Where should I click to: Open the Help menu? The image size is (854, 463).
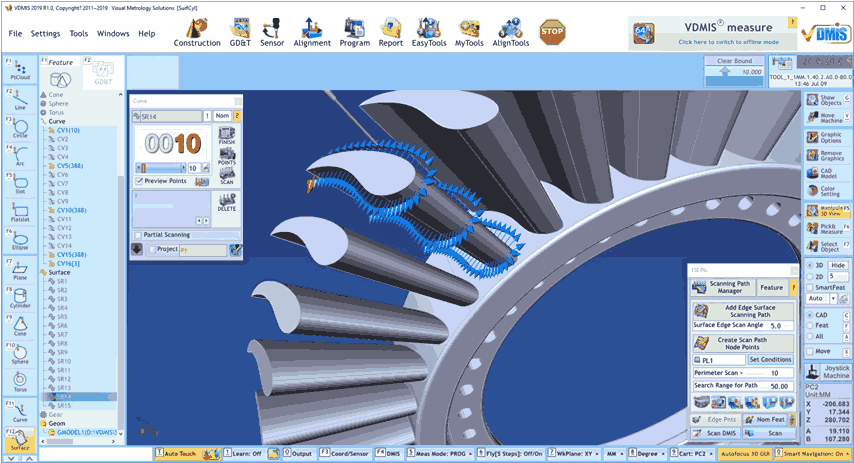[x=147, y=33]
